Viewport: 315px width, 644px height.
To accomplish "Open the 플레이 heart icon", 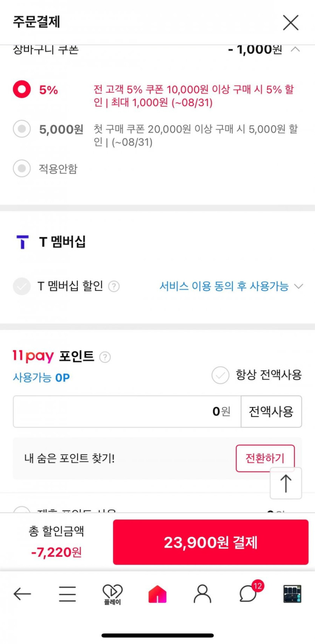I will click(x=112, y=594).
